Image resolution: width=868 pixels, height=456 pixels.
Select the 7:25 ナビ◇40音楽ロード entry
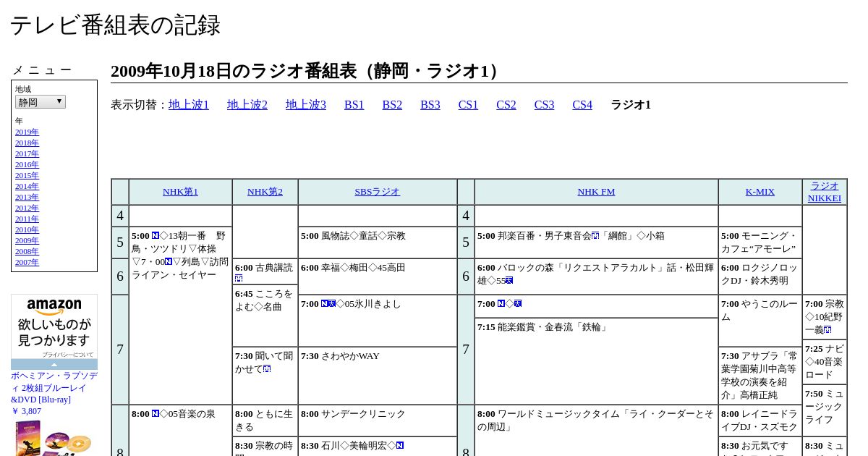[825, 362]
